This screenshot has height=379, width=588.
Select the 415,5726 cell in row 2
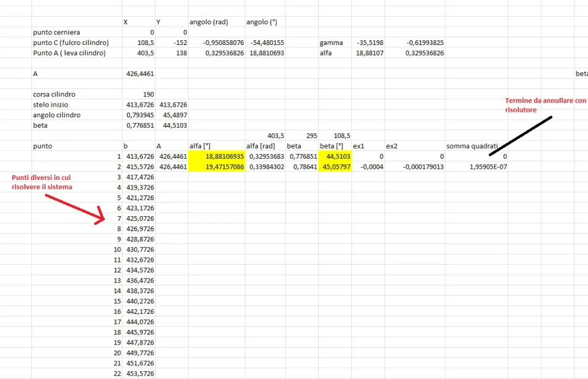[x=140, y=167]
